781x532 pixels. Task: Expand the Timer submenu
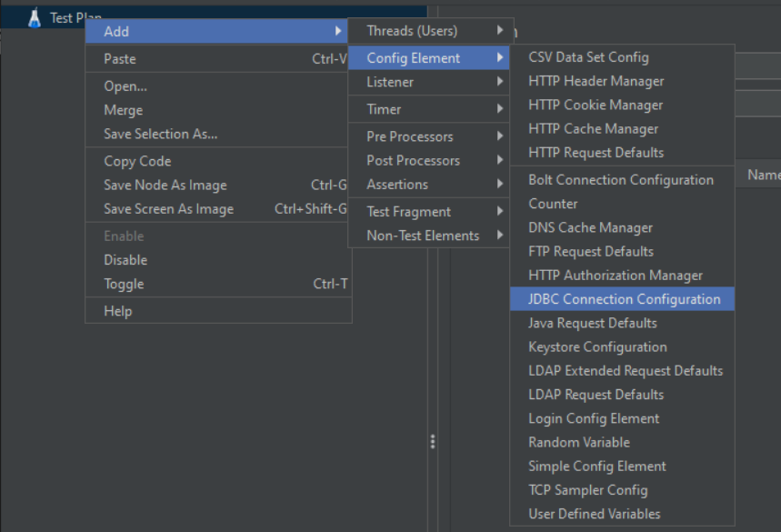click(x=429, y=109)
